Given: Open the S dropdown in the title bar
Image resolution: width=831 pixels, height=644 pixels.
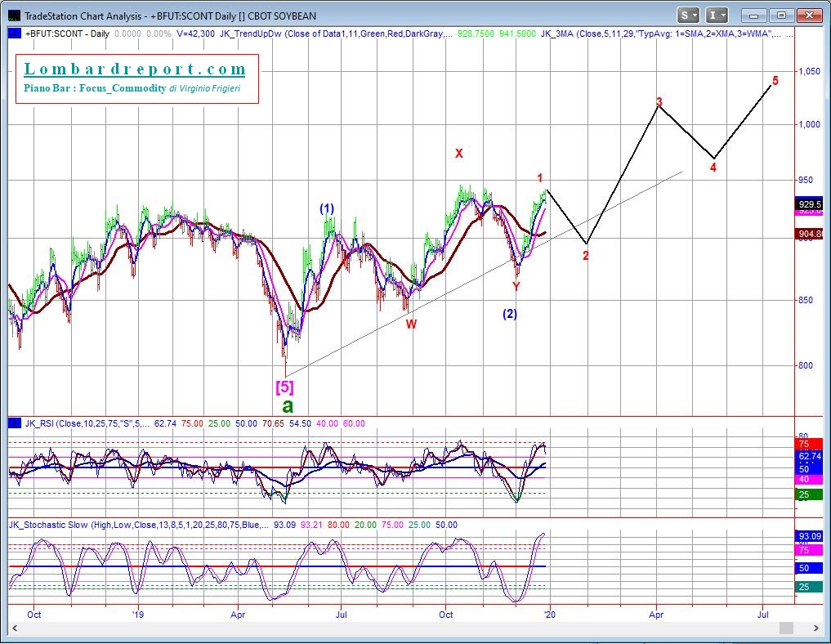Looking at the screenshot, I should 689,16.
